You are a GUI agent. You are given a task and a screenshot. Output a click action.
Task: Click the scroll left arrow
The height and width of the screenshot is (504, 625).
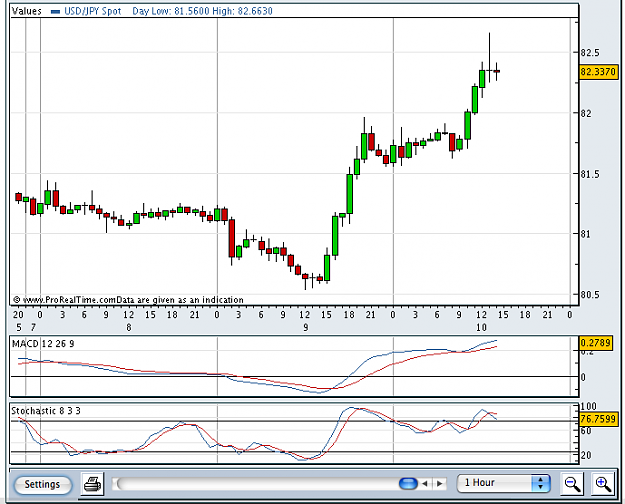425,484
